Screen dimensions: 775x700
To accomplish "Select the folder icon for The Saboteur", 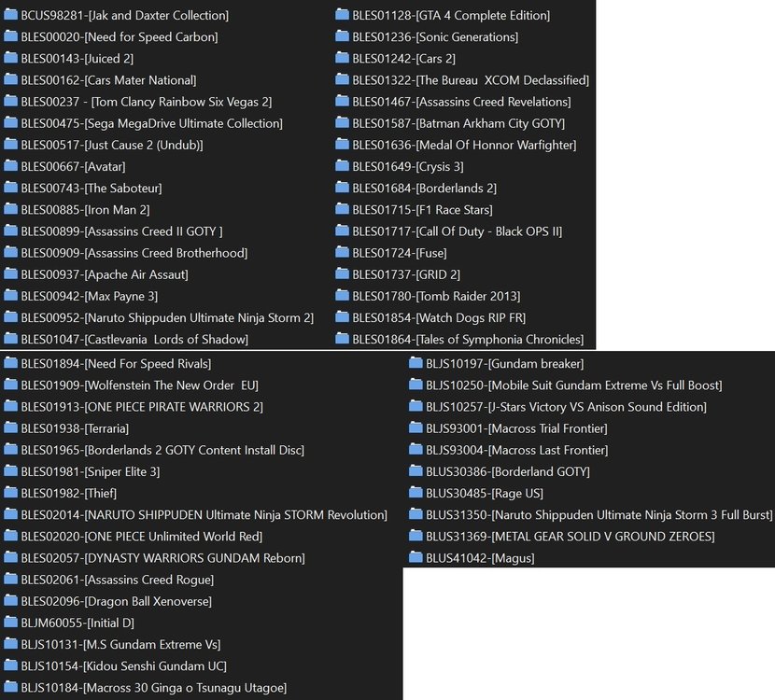I will pyautogui.click(x=10, y=188).
